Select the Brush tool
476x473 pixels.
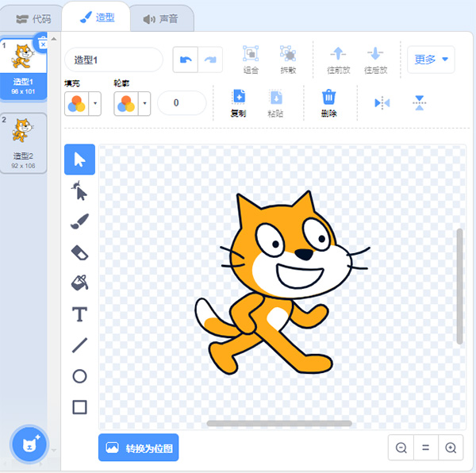[79, 221]
